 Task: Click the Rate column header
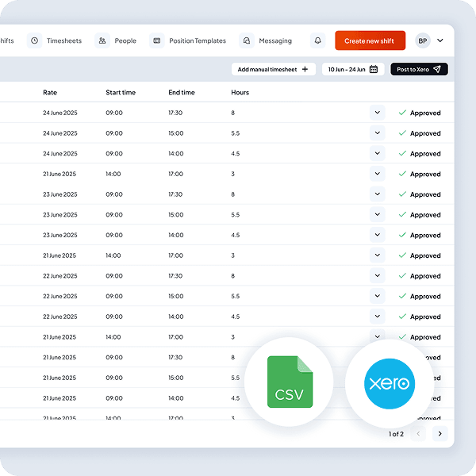tap(50, 92)
